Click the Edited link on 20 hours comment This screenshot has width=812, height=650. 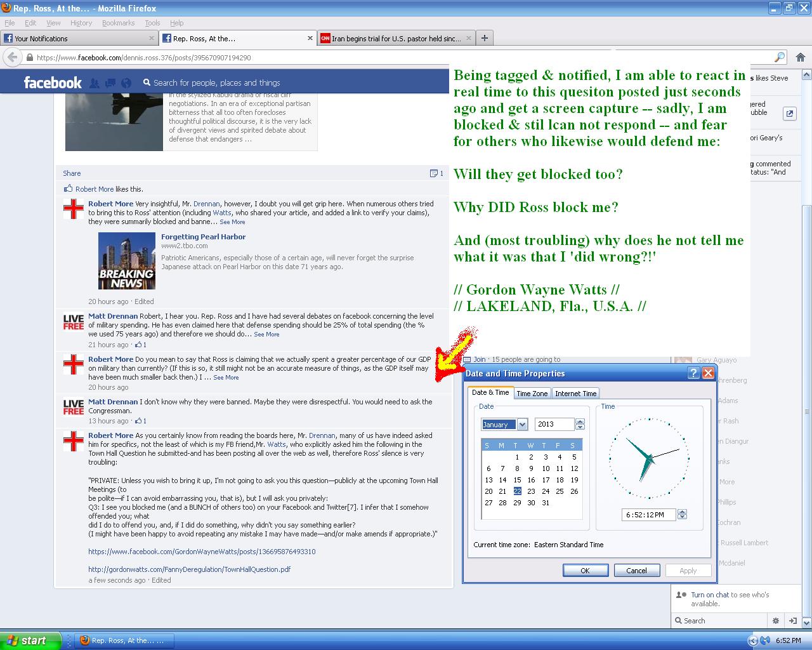point(144,302)
